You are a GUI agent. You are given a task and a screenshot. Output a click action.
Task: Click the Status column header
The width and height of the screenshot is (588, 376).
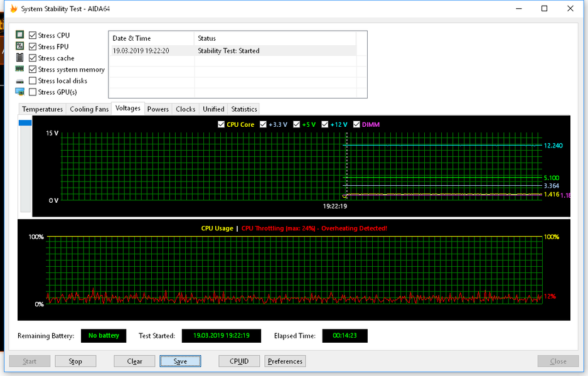[275, 38]
